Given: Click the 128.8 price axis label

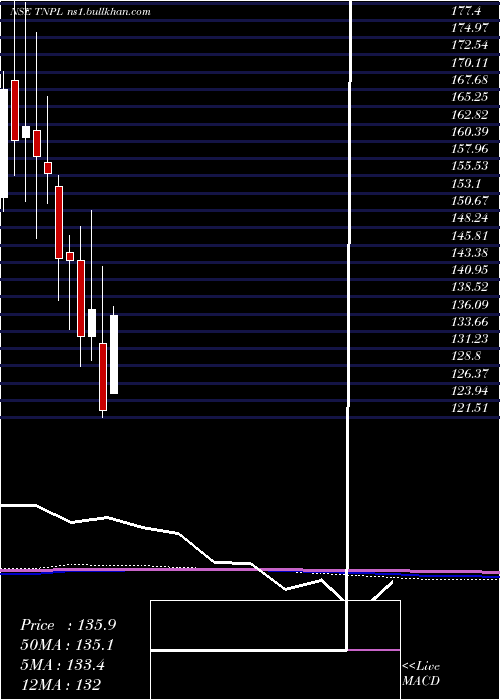Looking at the screenshot, I should click(x=466, y=356).
